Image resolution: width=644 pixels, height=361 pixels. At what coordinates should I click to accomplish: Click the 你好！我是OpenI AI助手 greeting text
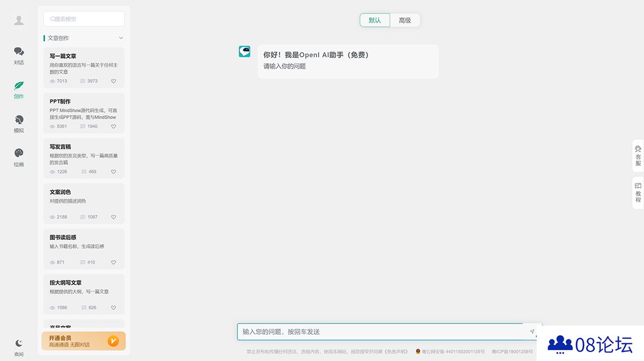[x=316, y=55]
